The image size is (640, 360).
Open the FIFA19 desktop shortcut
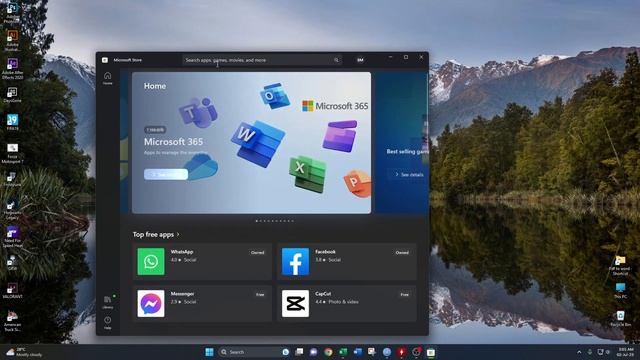click(12, 122)
